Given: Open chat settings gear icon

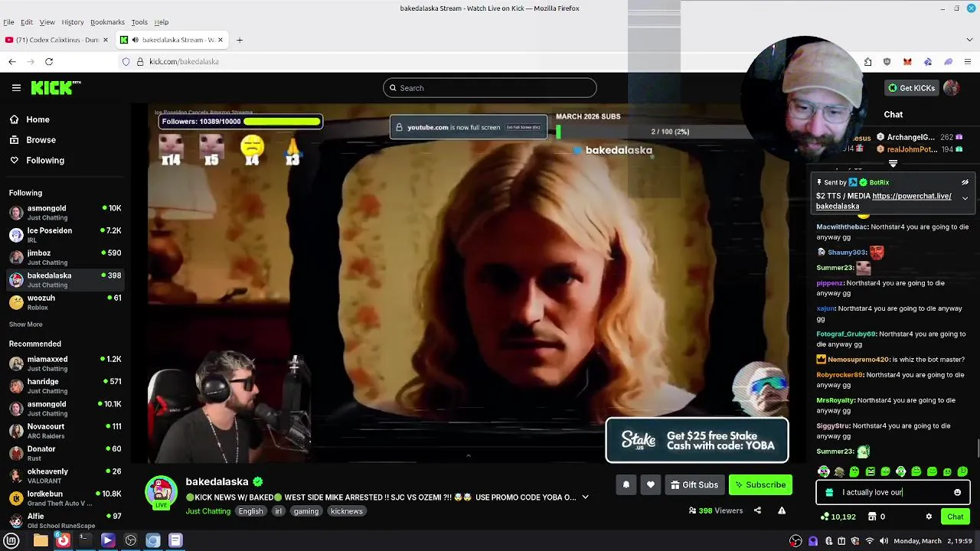Looking at the screenshot, I should pos(929,517).
